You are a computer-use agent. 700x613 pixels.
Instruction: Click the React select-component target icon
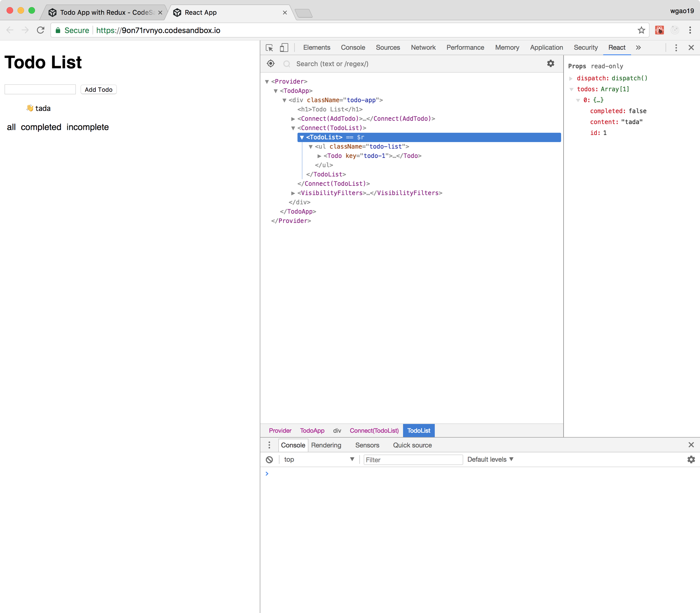tap(270, 64)
